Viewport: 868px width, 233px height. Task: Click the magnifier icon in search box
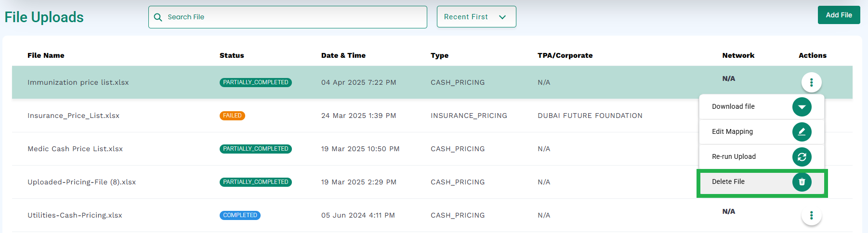tap(158, 17)
